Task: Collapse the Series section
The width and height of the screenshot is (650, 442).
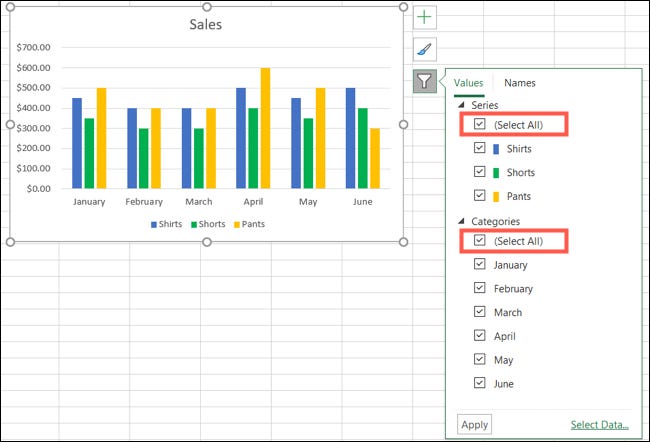Action: pos(461,105)
